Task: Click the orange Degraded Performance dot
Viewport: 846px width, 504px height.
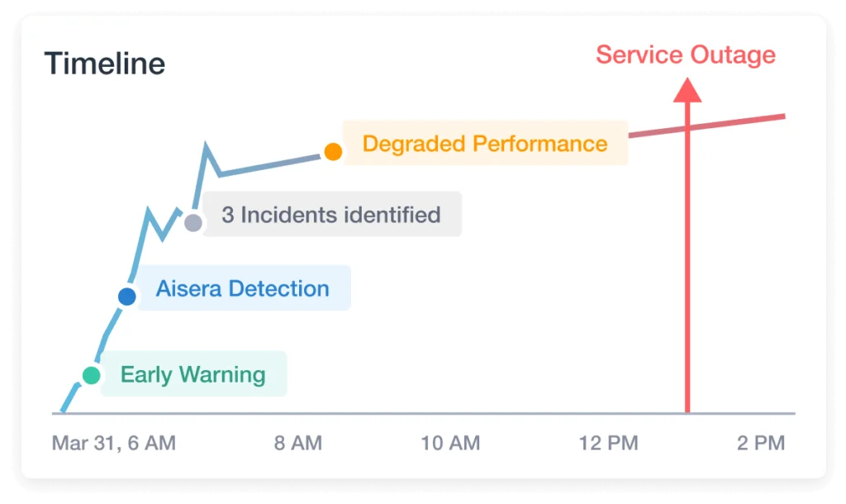Action: pyautogui.click(x=333, y=151)
